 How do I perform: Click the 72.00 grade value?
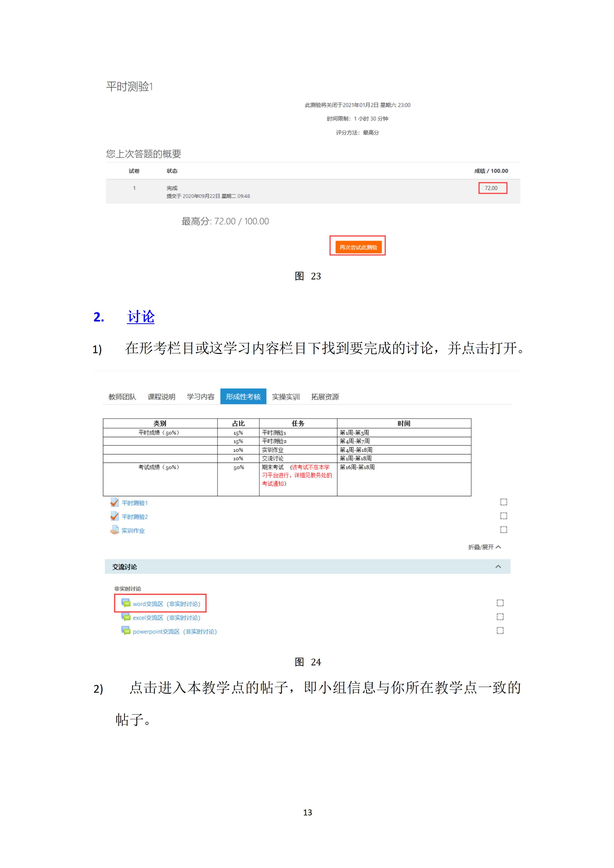[x=491, y=188]
